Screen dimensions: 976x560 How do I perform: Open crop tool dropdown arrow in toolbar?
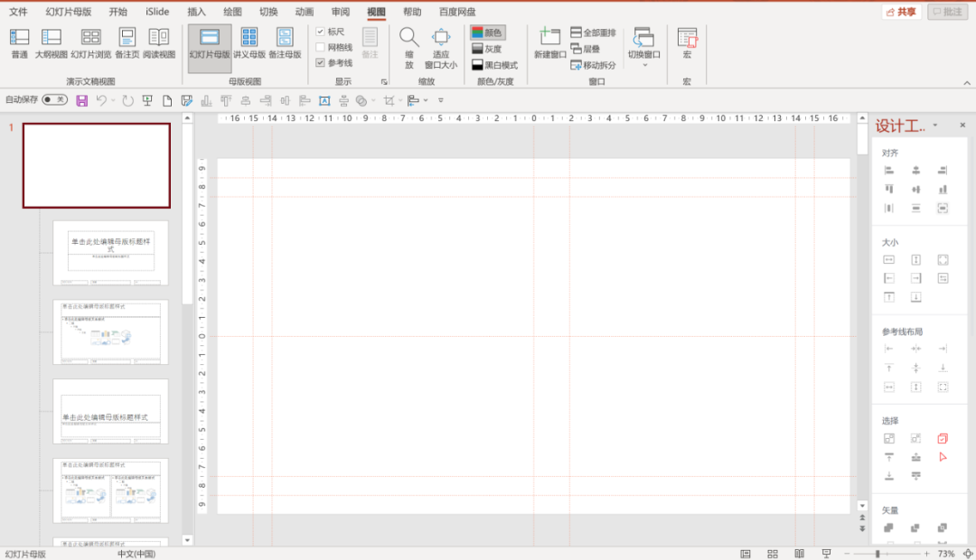[x=400, y=100]
